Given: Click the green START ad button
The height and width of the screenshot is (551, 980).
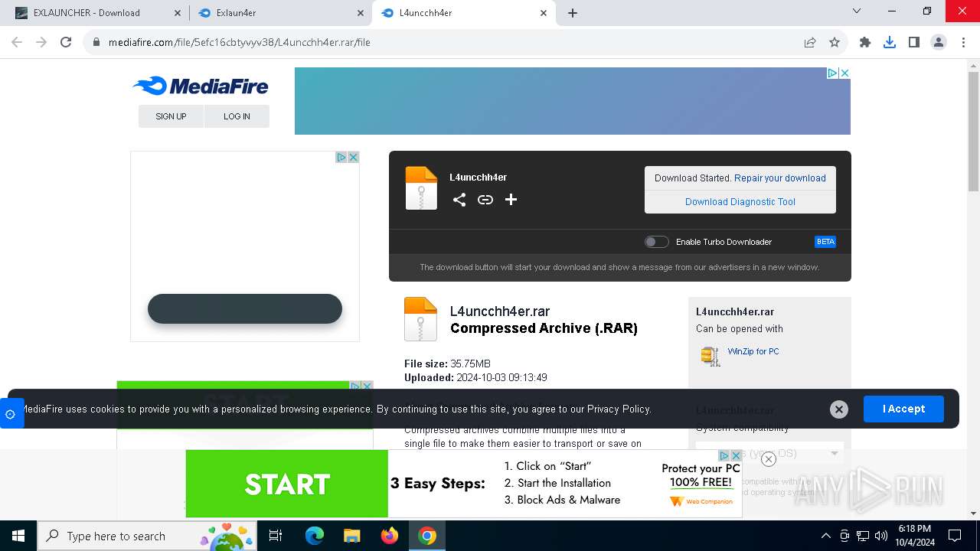Looking at the screenshot, I should coord(287,484).
